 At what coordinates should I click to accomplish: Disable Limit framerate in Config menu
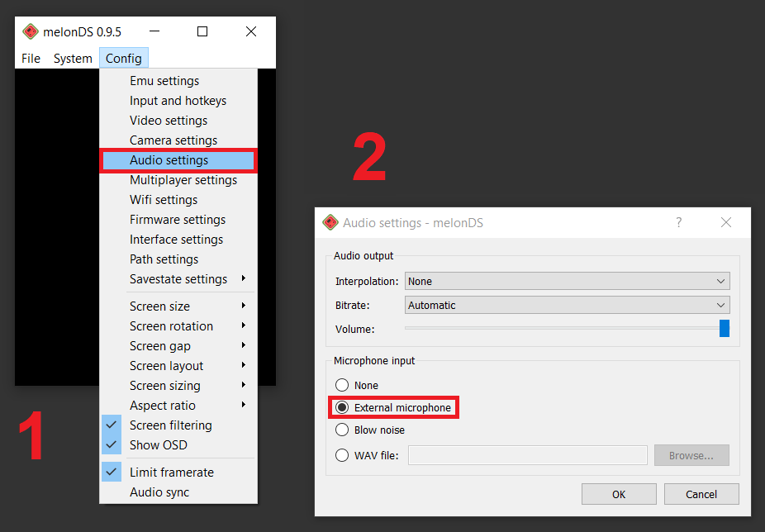171,473
